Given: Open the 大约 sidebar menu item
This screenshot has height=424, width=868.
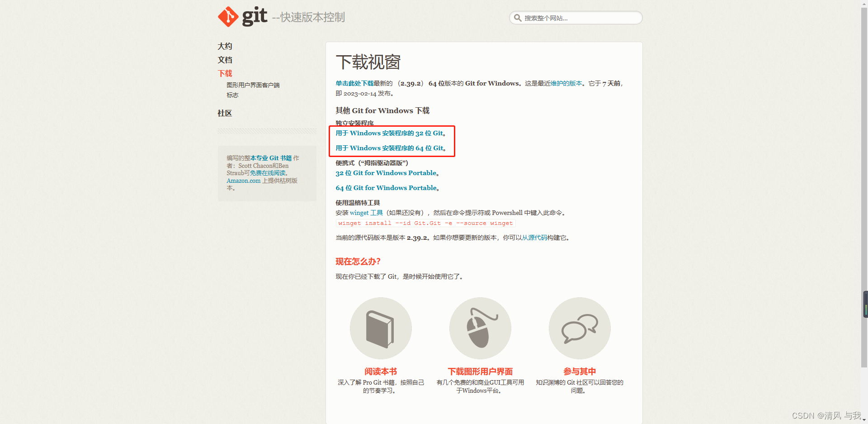Looking at the screenshot, I should 225,46.
